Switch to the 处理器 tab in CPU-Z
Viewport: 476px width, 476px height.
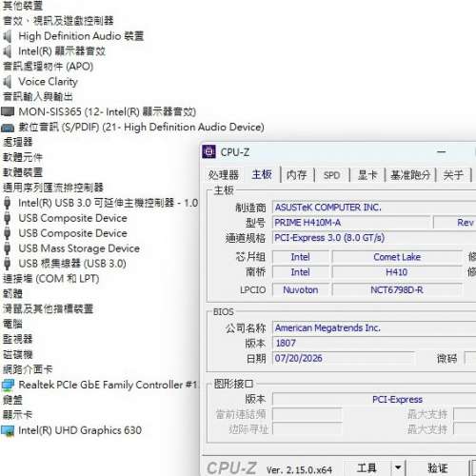(224, 175)
